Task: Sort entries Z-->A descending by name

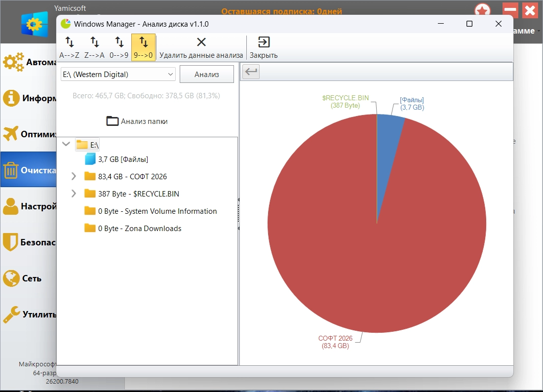Action: pyautogui.click(x=94, y=47)
